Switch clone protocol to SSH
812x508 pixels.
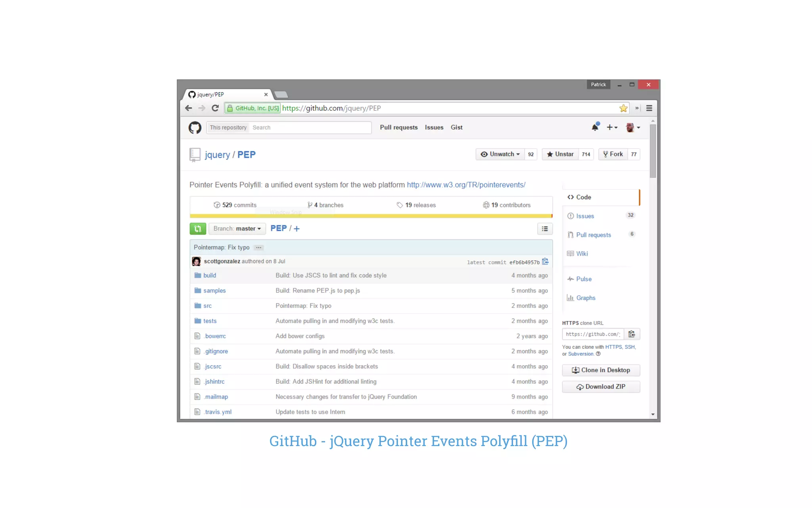[630, 347]
